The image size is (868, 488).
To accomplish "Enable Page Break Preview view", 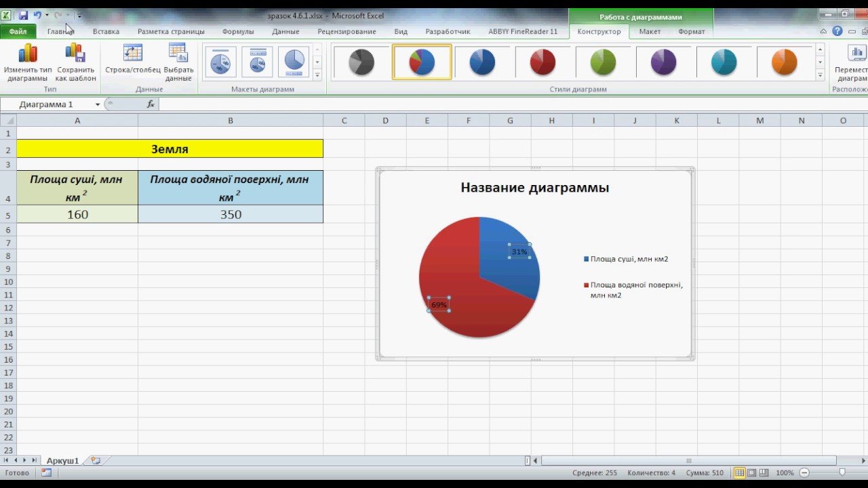I will click(765, 472).
